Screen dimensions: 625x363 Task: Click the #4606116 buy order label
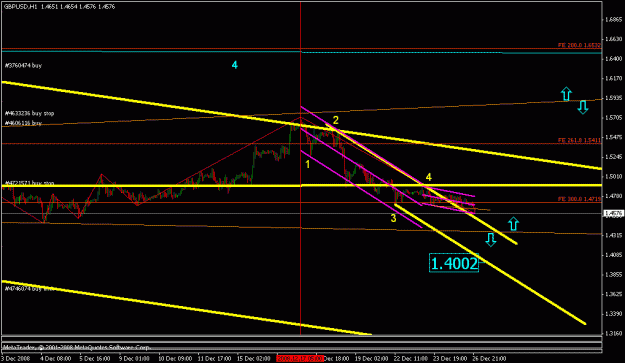(23, 123)
